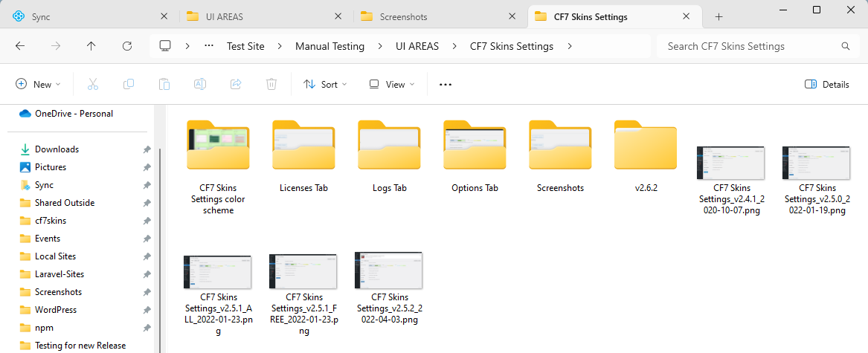This screenshot has width=868, height=353.
Task: Expand the Sort options dropdown
Action: [325, 84]
